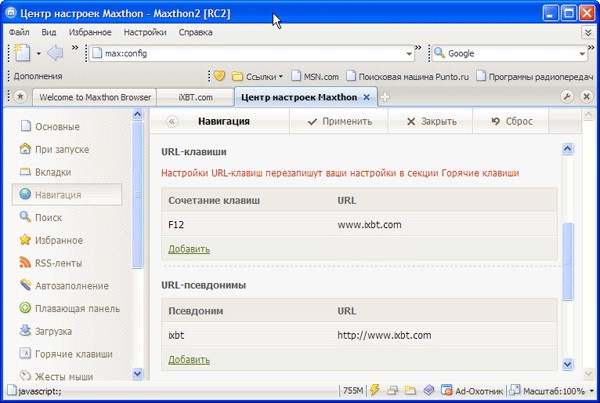Open new tab with plus icon
Viewport: 600px width, 403px height.
(385, 97)
